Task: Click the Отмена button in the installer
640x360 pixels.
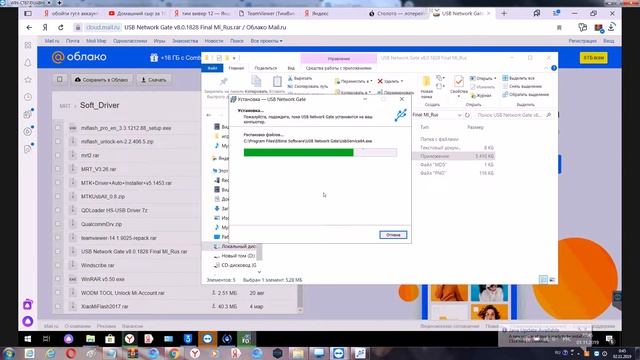Action: [393, 235]
